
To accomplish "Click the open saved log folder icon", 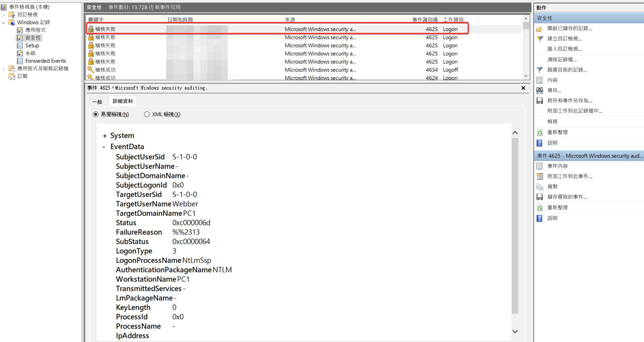I will click(540, 29).
